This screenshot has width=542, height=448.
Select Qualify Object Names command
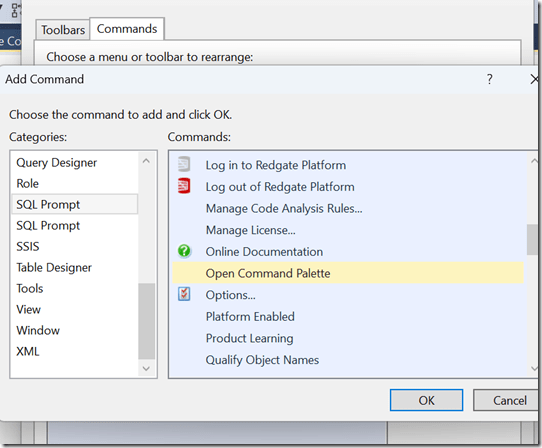(348, 360)
